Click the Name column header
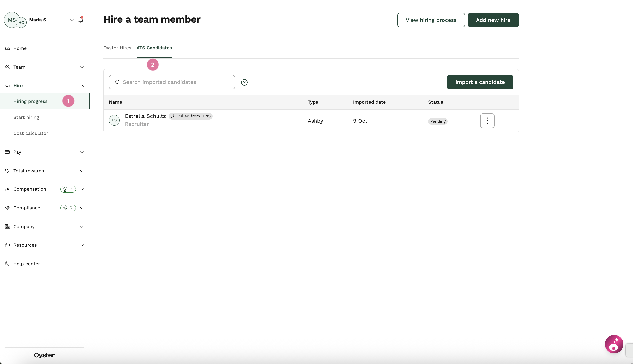 (x=115, y=102)
